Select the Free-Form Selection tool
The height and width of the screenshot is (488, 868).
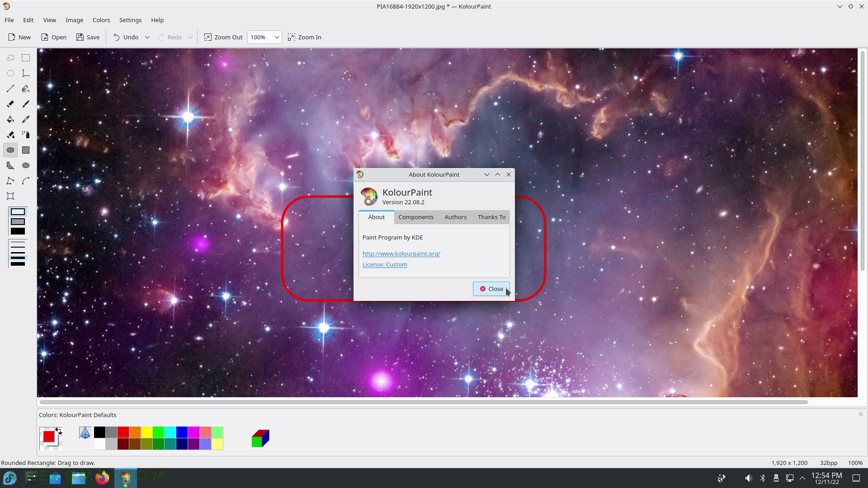[x=10, y=58]
